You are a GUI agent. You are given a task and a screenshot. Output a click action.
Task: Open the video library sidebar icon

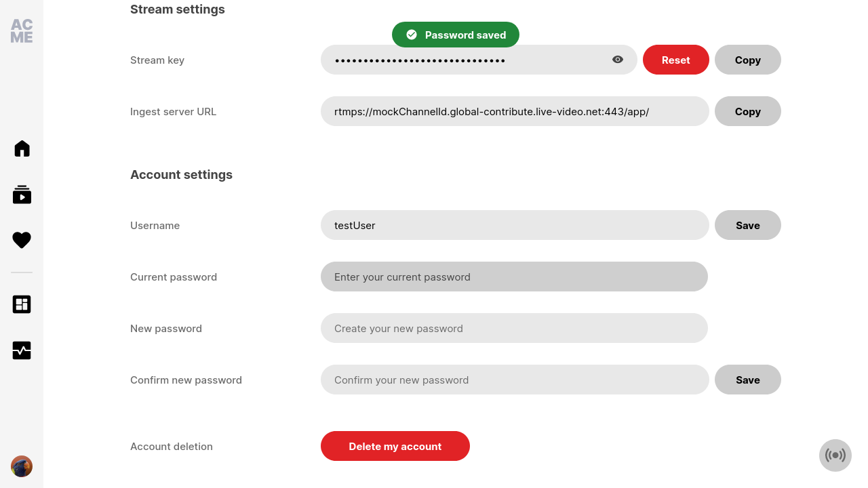point(22,195)
